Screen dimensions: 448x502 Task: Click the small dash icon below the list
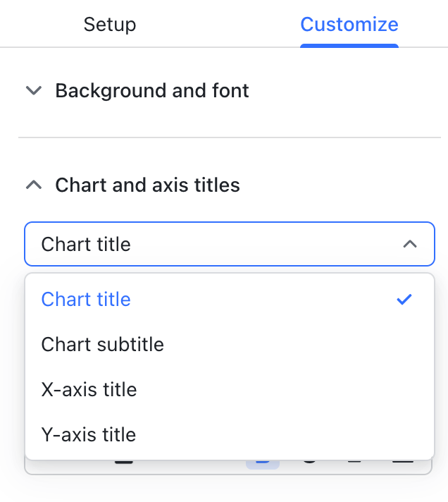(x=354, y=463)
